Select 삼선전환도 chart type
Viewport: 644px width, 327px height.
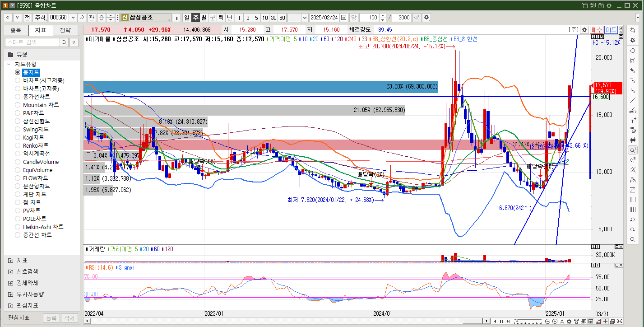[x=33, y=121]
